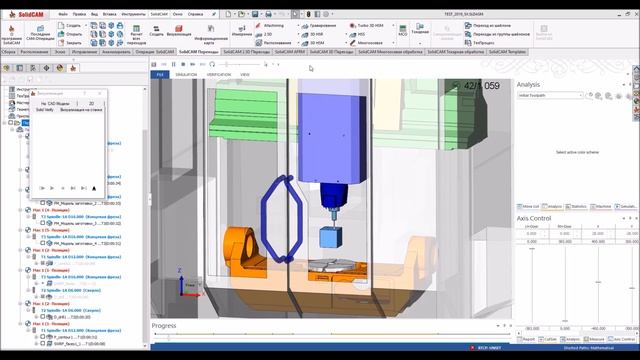Screen dimensions: 640x360
Task: Click the simulation speed slider handle
Action: tap(226, 64)
